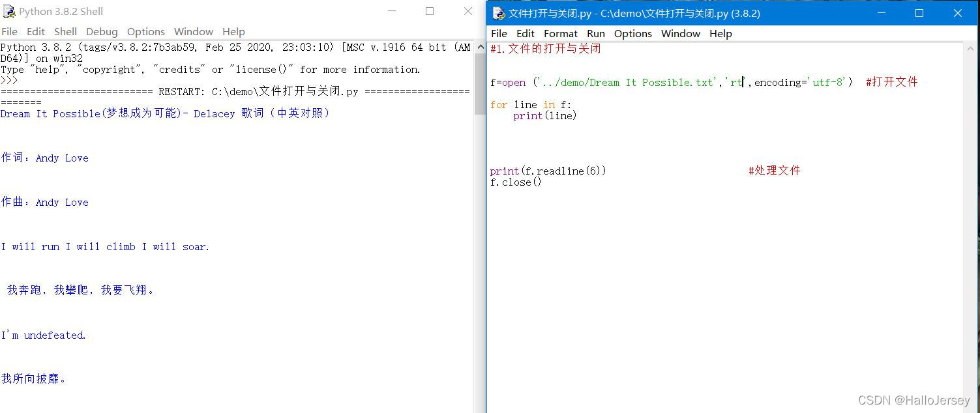The image size is (980, 413).
Task: Open Help menu in the editor window
Action: pos(720,33)
